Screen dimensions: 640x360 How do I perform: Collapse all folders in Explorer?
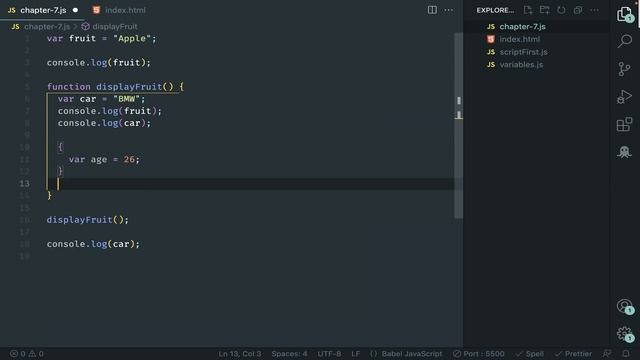point(578,10)
